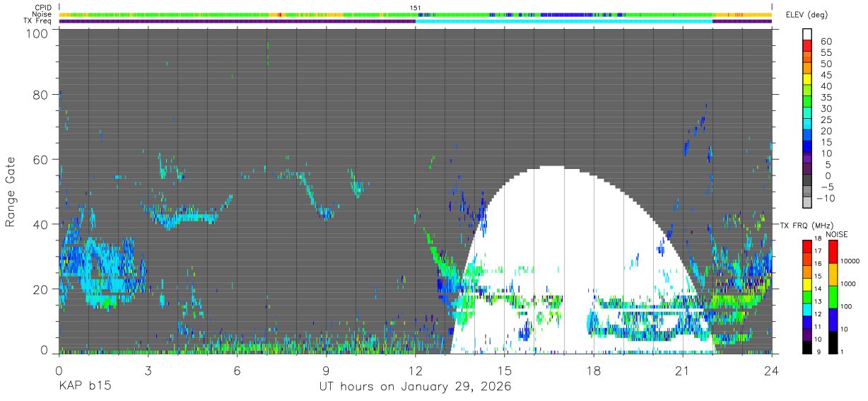Screen dimensions: 868x401
Task: Click the TX Freq row label
Action: [37, 21]
